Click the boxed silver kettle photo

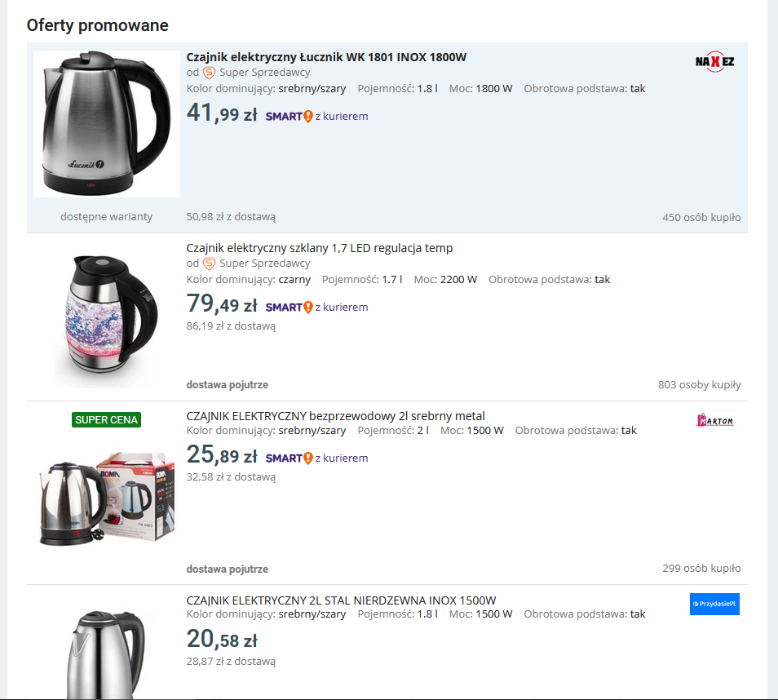106,496
